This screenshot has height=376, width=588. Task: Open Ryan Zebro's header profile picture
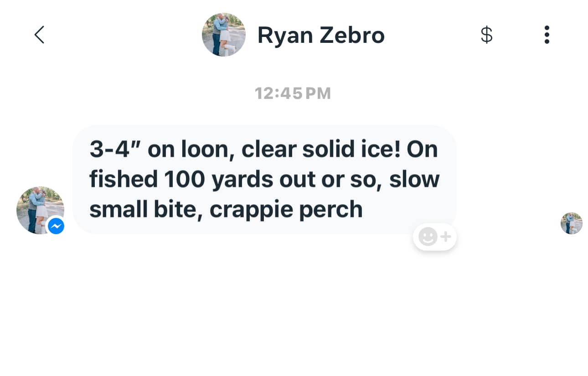tap(223, 35)
